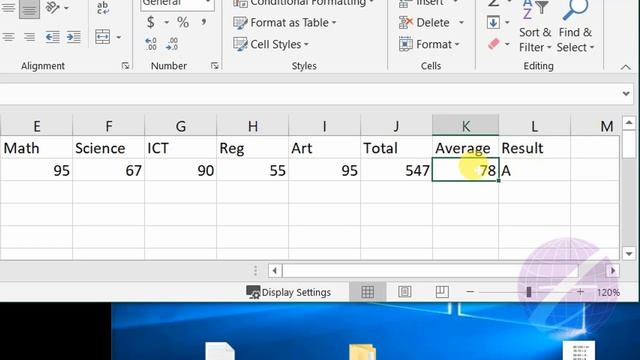Open Number format dialog launcher
Viewport: 640px width, 360px height.
[215, 66]
